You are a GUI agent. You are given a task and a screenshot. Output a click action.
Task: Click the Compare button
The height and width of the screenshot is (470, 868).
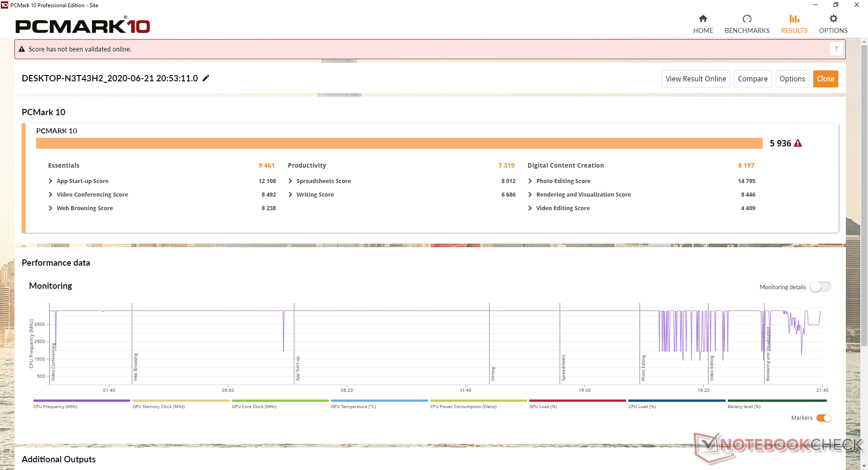click(753, 79)
